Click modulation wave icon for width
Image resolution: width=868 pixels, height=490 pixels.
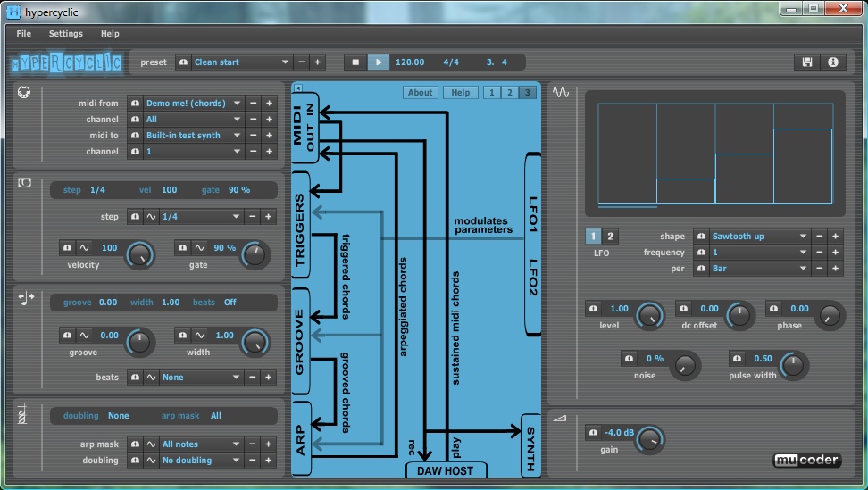pos(199,335)
